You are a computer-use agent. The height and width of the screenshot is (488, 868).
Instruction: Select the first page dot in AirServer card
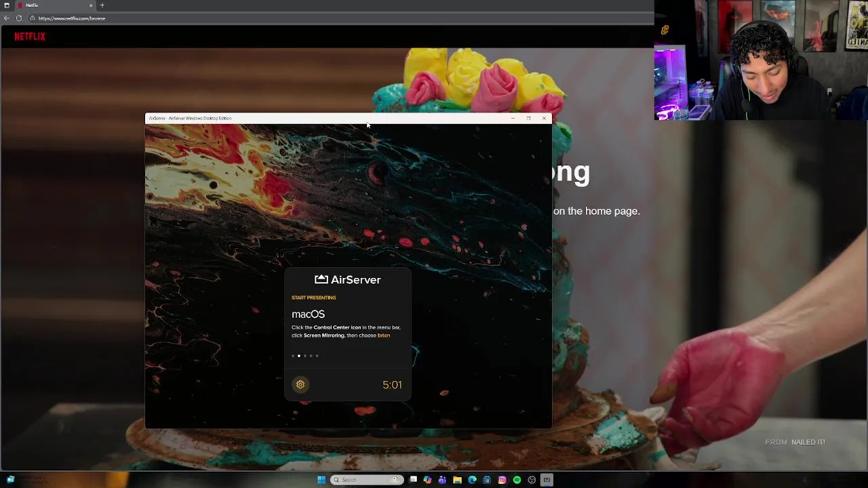click(293, 356)
